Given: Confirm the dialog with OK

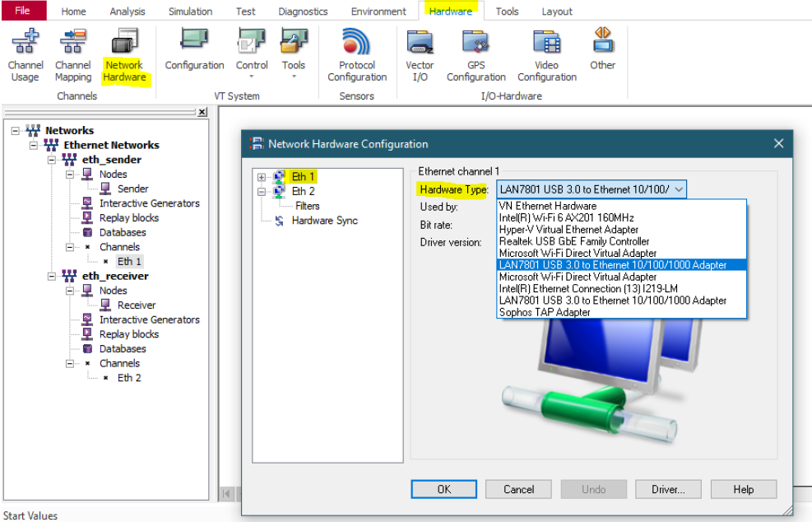Looking at the screenshot, I should click(443, 489).
